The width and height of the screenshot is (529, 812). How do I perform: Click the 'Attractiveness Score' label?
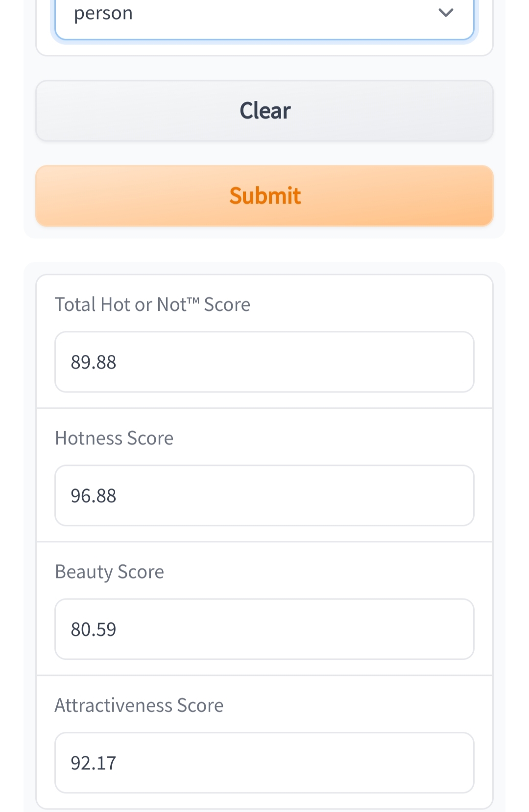139,705
